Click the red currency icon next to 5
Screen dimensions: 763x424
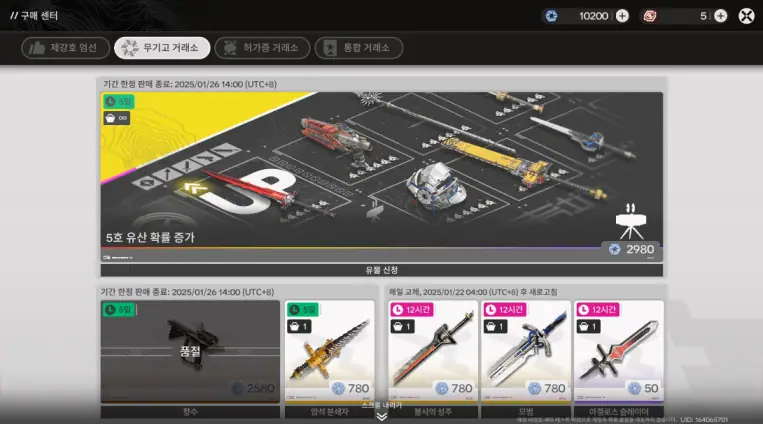(650, 16)
